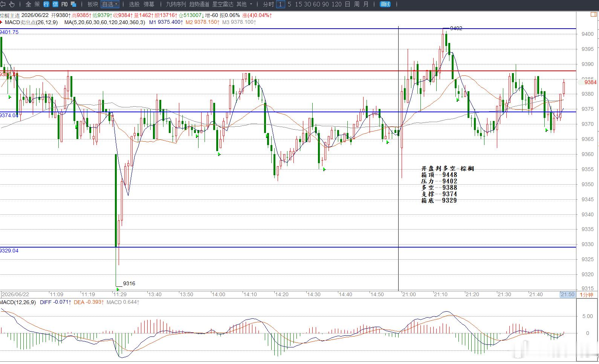Viewport: 599px width, 364px height.
Task: Click the blue 行 icon
Action: tap(46, 4)
